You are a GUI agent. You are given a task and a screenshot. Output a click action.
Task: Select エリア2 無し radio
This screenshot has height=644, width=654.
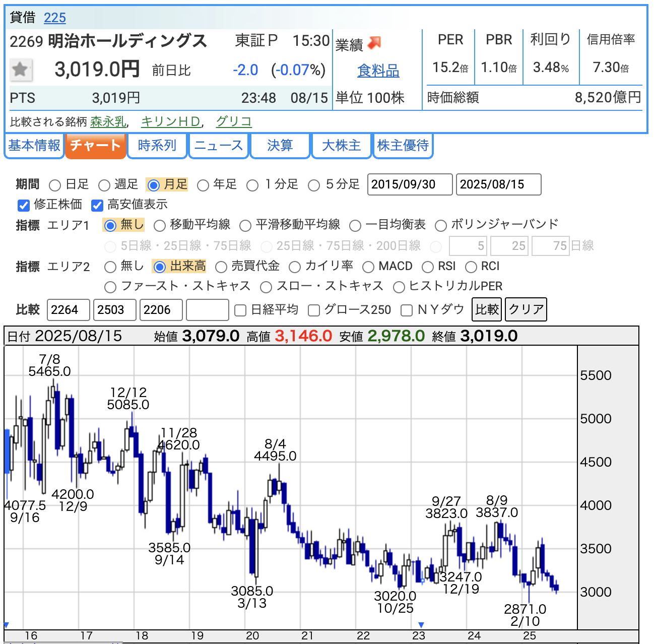pyautogui.click(x=110, y=267)
